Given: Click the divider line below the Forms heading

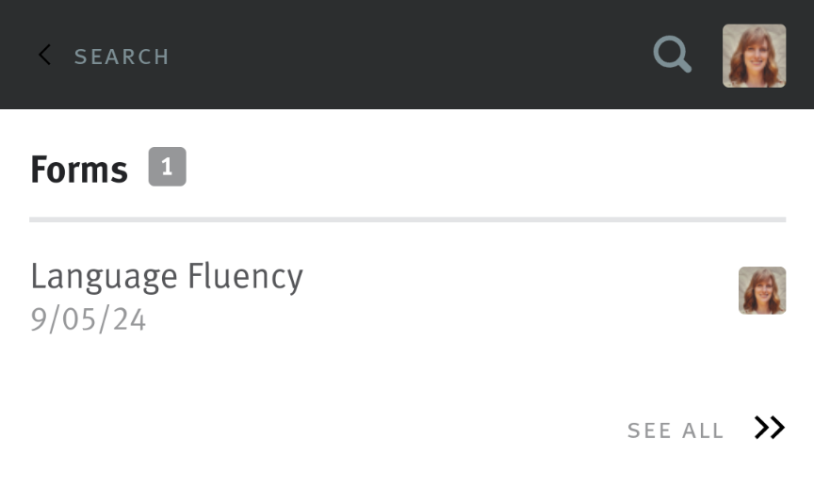Looking at the screenshot, I should coord(407,219).
